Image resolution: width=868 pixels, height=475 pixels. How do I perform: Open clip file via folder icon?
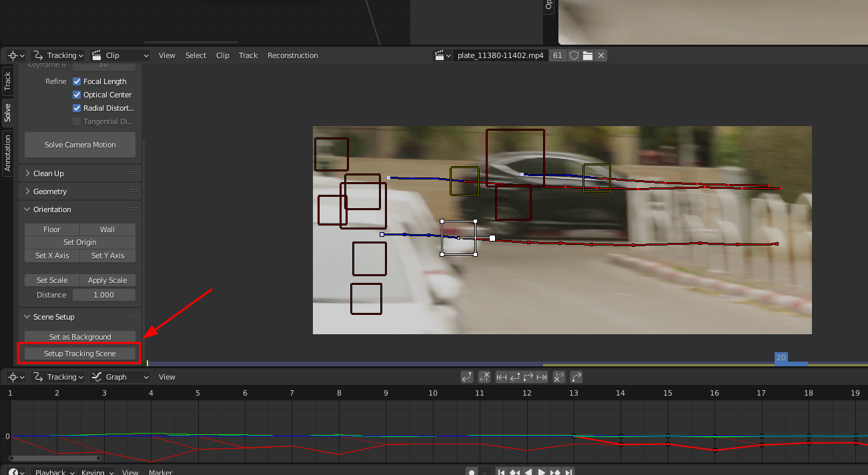point(588,55)
